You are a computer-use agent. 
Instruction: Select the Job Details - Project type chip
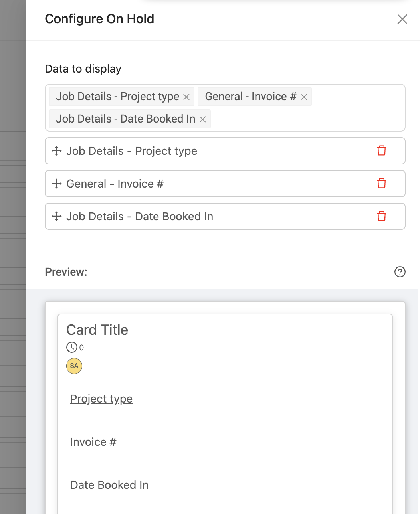(117, 97)
